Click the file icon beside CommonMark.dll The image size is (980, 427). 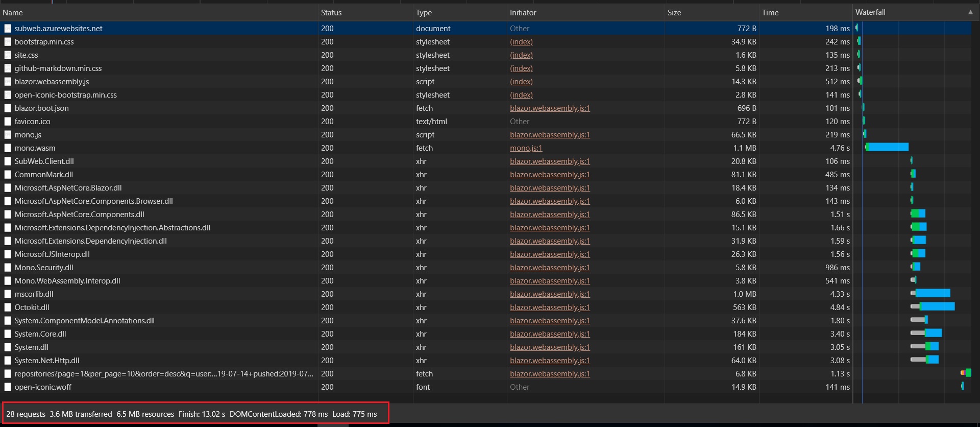coord(8,175)
